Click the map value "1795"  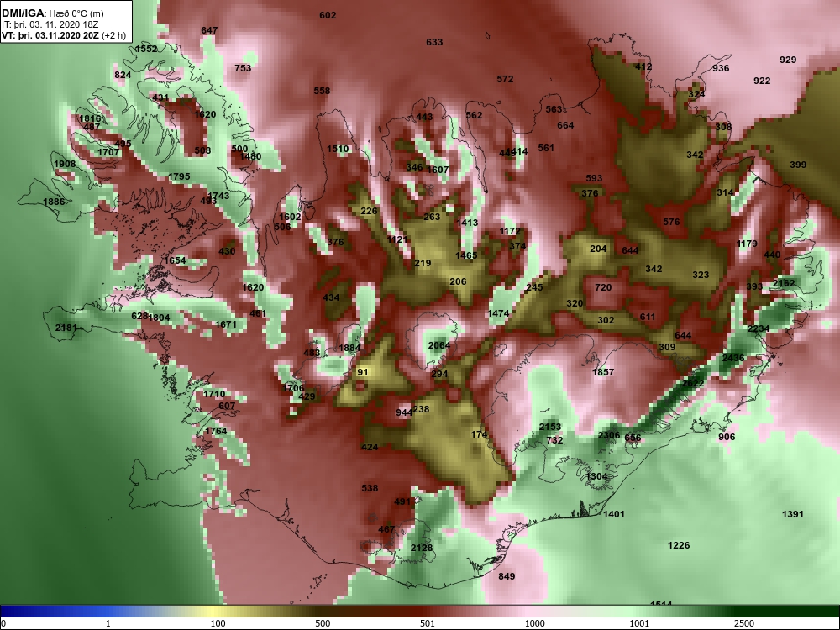click(x=179, y=176)
